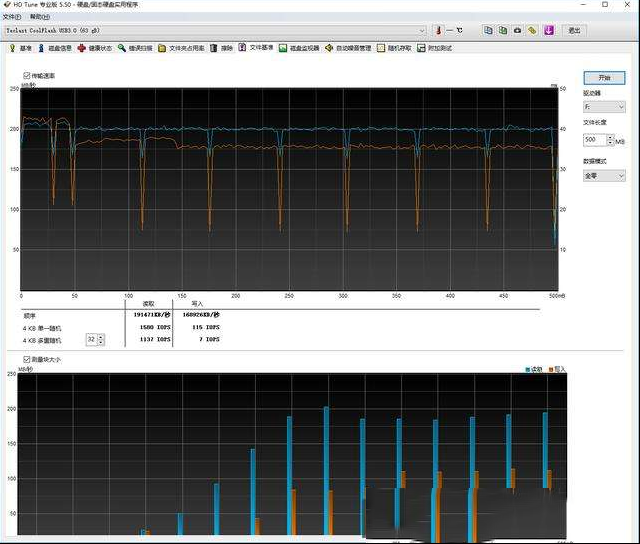This screenshot has width=640, height=544.
Task: Click the 退出 exit button
Action: pos(574,30)
